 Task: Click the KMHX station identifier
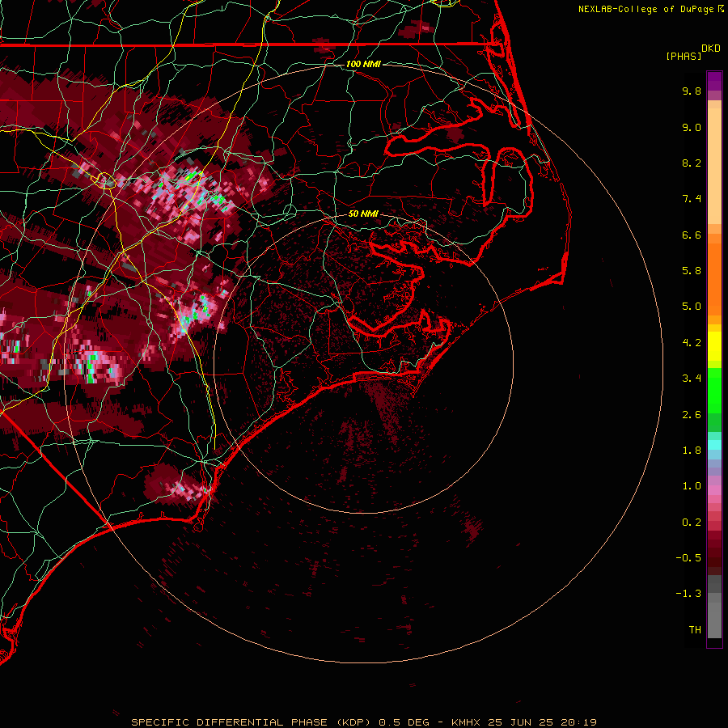tap(466, 722)
